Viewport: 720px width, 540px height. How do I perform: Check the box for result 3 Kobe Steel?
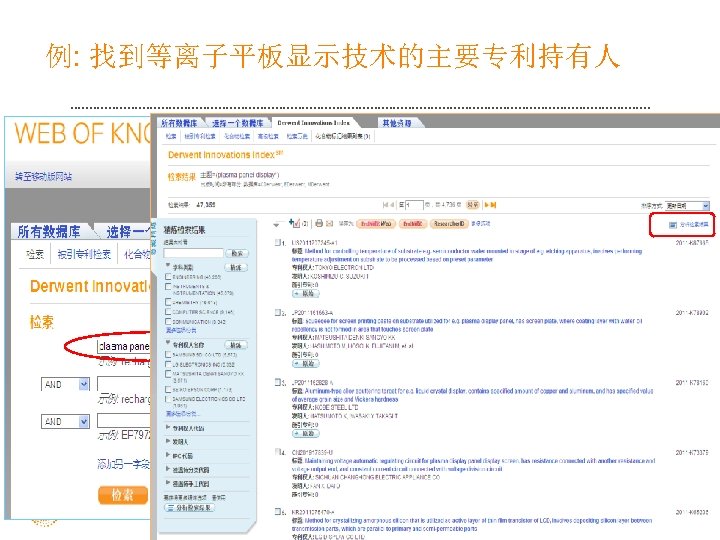(x=277, y=382)
